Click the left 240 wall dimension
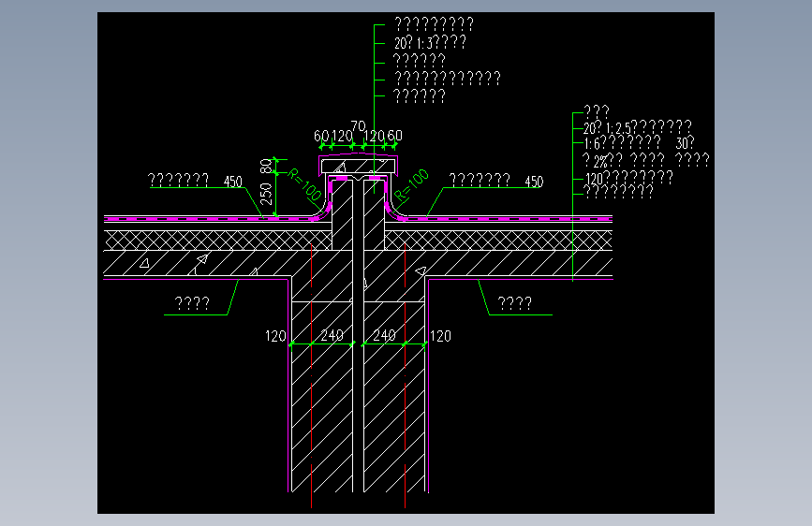Screen dimensions: 812x526 pos(332,335)
